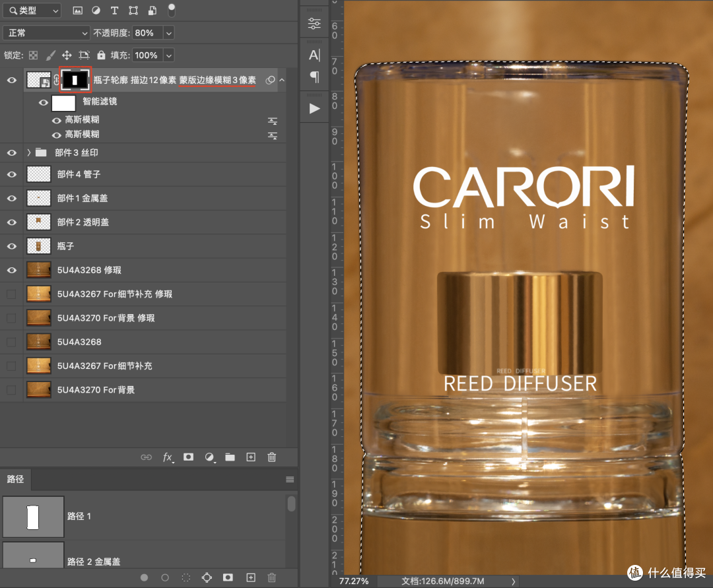Click link layers icon in panel footer
The width and height of the screenshot is (713, 588).
146,457
